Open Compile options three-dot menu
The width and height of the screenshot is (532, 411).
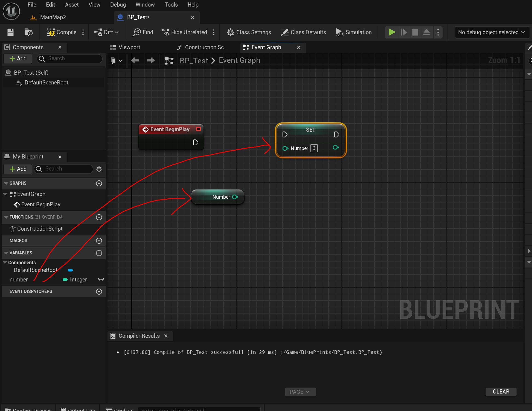(83, 32)
